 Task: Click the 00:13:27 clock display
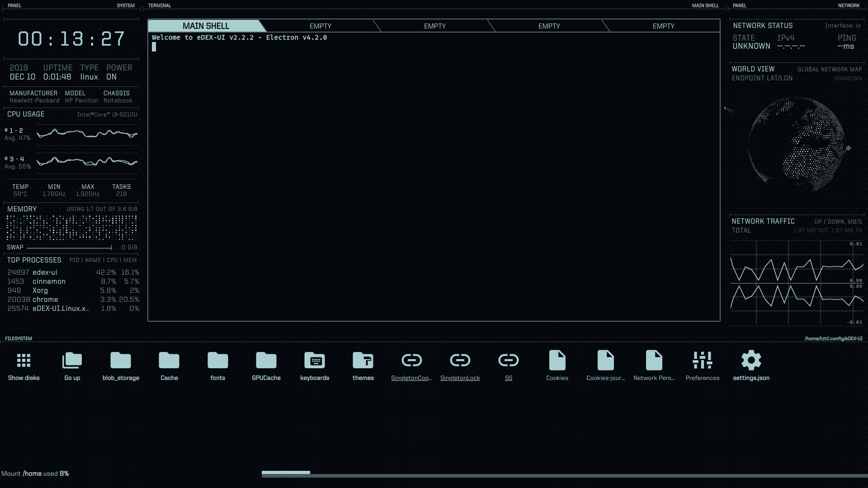[x=71, y=39]
